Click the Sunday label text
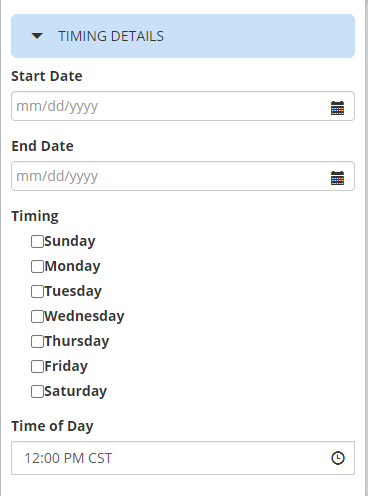This screenshot has height=496, width=368. click(70, 241)
